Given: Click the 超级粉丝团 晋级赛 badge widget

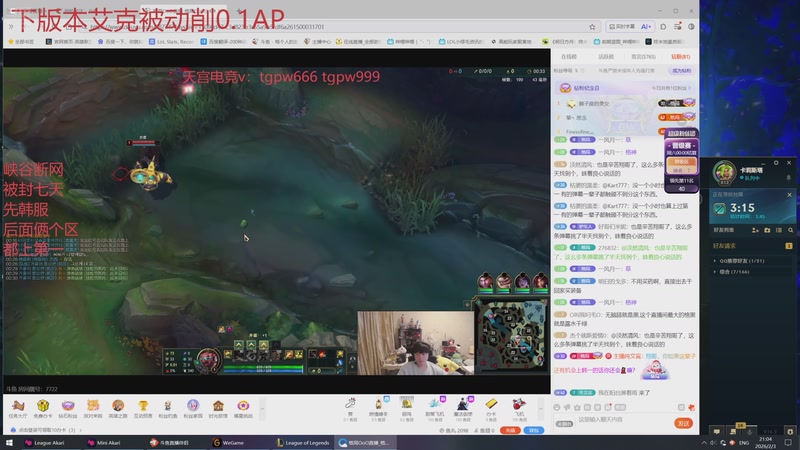Looking at the screenshot, I should click(x=682, y=161).
